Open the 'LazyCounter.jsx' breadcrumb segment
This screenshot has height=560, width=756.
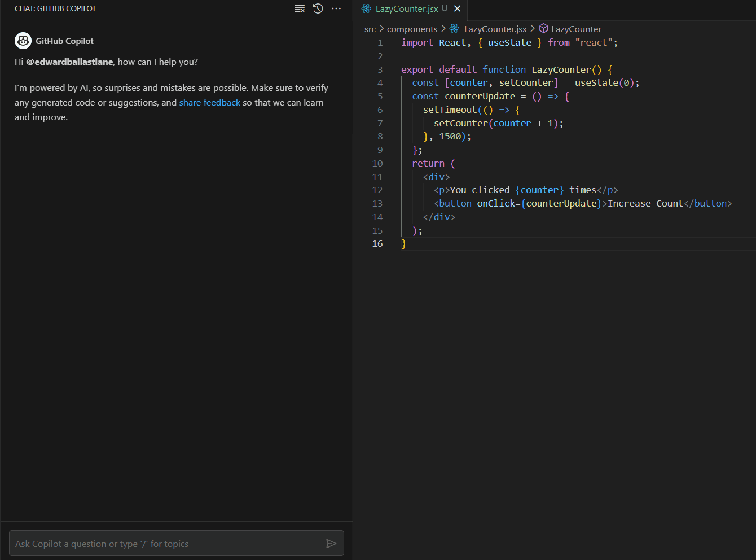(495, 29)
